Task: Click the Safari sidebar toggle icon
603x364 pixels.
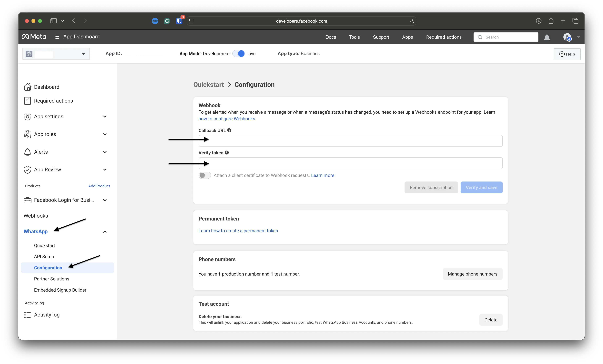Action: click(53, 21)
